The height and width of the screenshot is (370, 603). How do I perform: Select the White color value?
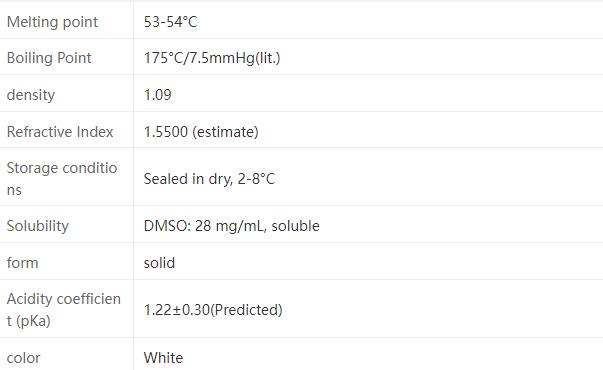tap(163, 358)
